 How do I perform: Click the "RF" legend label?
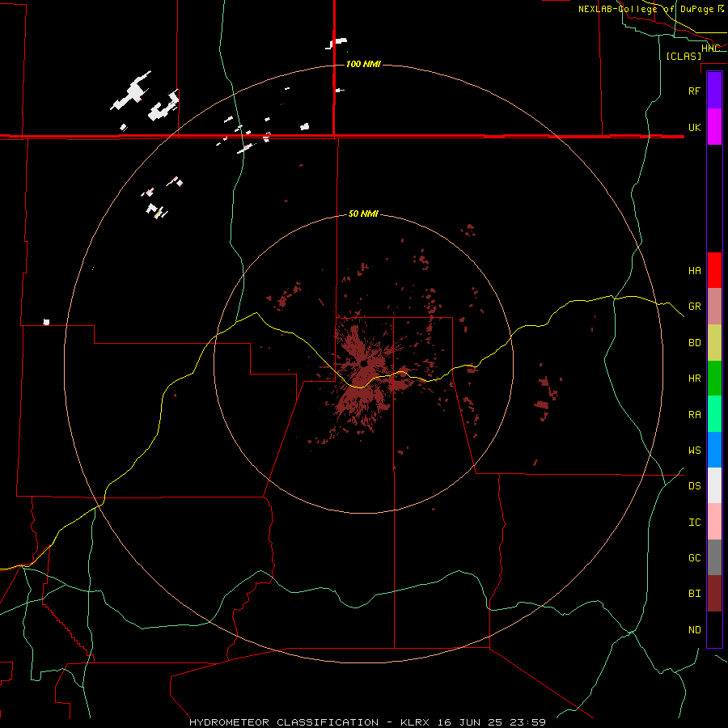click(694, 91)
